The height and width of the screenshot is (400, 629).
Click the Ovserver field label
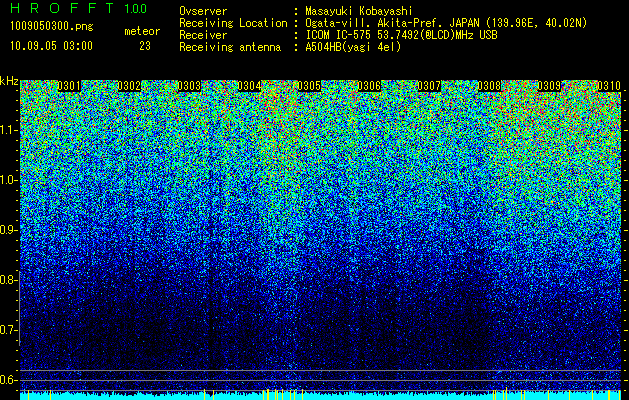(203, 11)
